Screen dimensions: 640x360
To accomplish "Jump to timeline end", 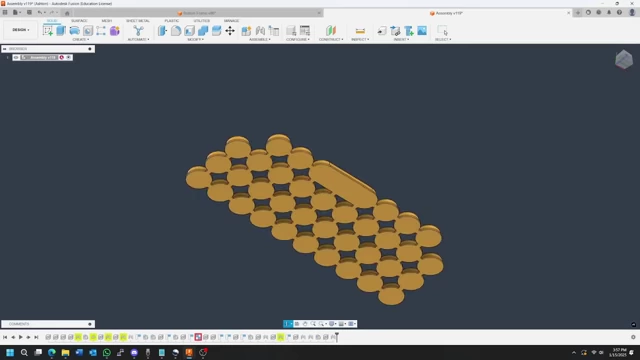I will (x=36, y=337).
